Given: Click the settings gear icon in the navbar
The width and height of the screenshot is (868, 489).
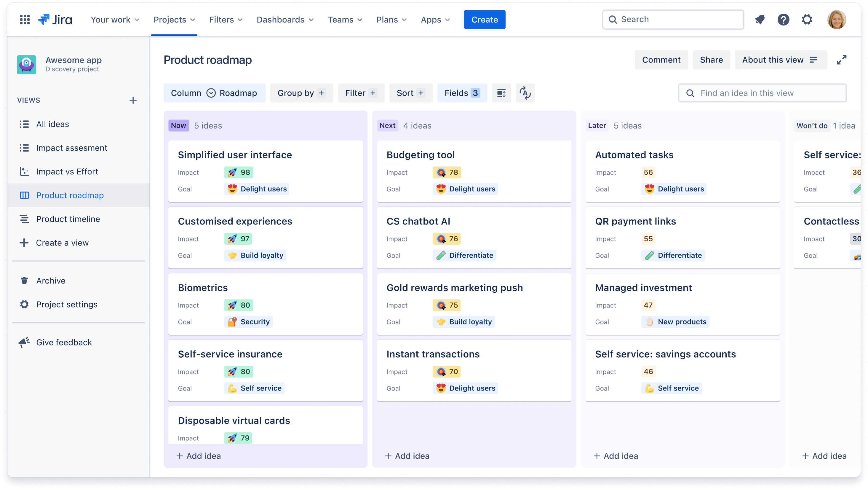Looking at the screenshot, I should pyautogui.click(x=807, y=19).
